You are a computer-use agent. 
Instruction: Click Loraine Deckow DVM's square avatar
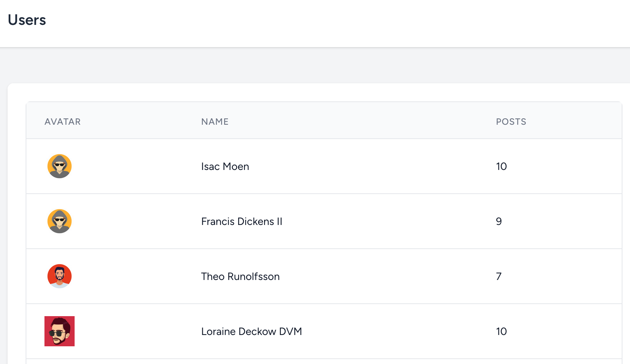pos(60,331)
